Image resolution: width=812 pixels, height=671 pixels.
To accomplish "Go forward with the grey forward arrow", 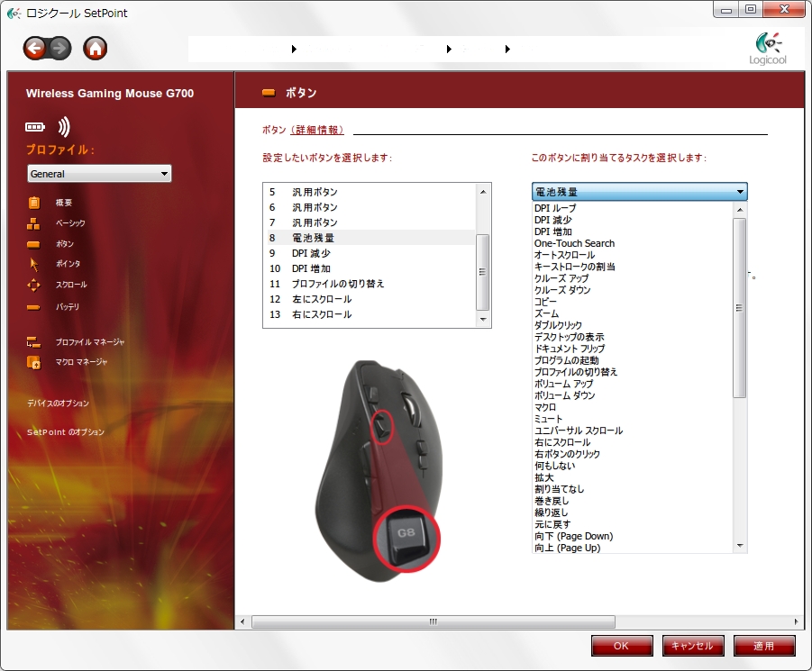I will [x=59, y=49].
